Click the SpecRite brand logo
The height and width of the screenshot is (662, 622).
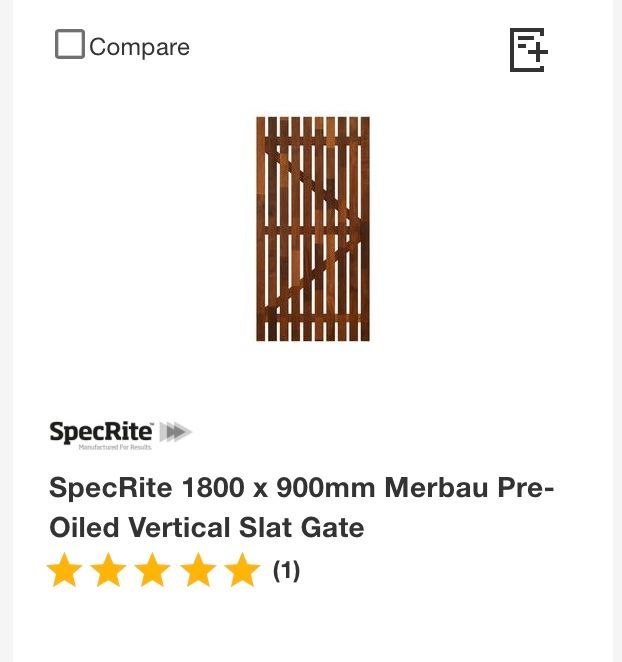click(102, 432)
